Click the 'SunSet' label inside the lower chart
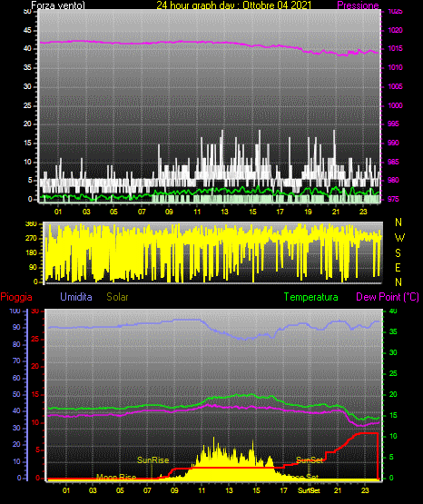This screenshot has width=423, height=504. 309,460
